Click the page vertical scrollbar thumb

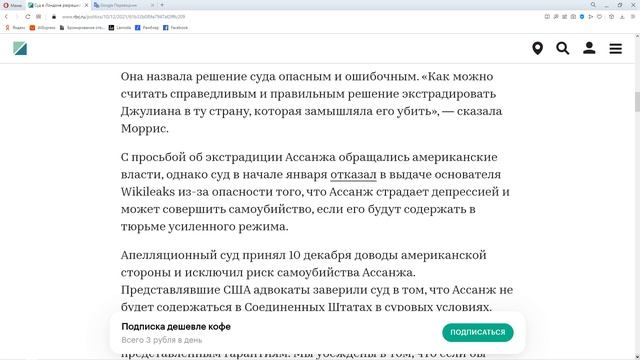pos(637,102)
